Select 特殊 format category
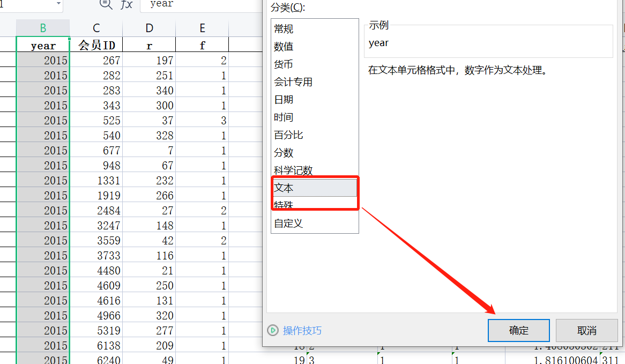625x364 pixels. [x=315, y=205]
